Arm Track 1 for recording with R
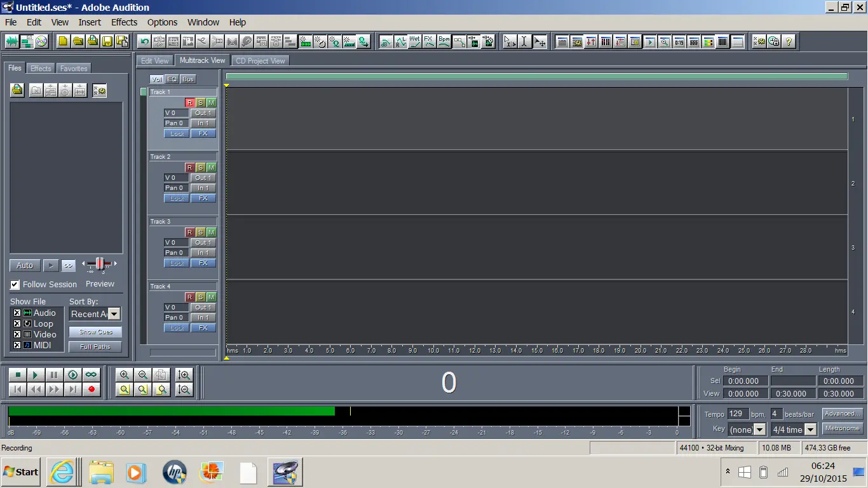 (x=189, y=103)
